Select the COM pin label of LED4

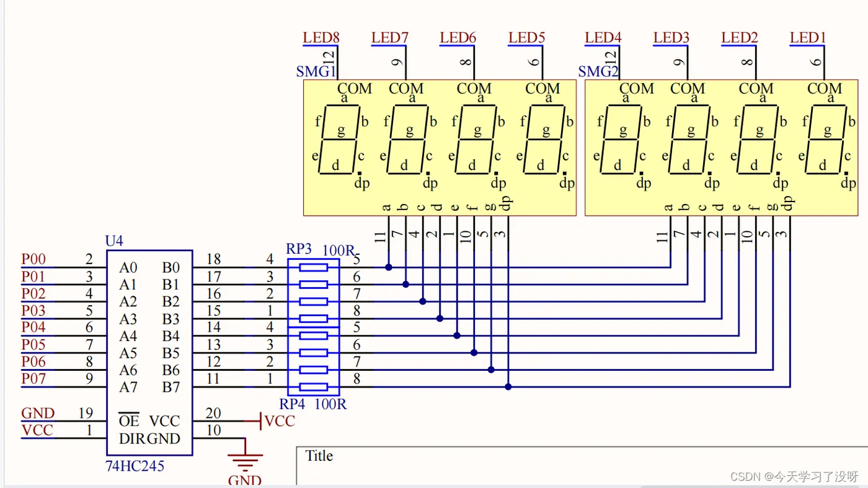pyautogui.click(x=636, y=89)
